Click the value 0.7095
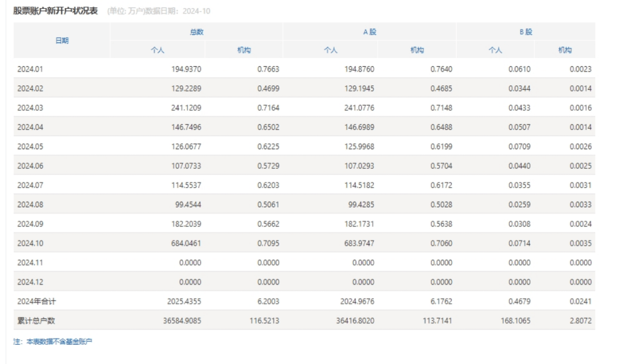Viewport: 627px width, 364px height. click(268, 243)
